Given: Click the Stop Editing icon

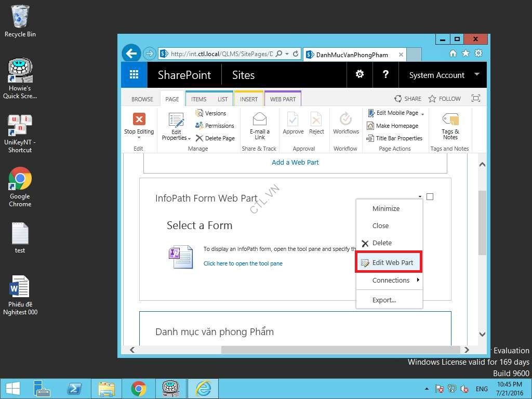Looking at the screenshot, I should pyautogui.click(x=139, y=119).
